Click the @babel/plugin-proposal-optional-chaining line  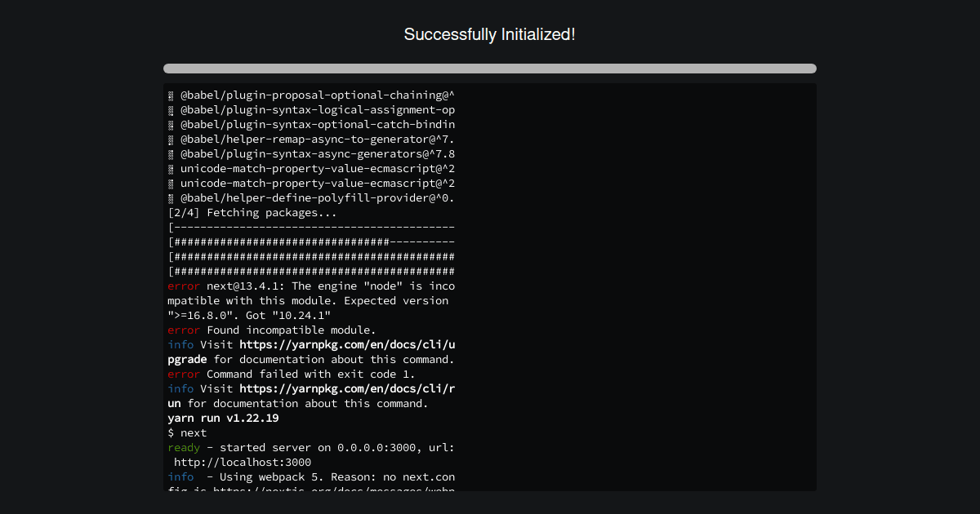(317, 95)
